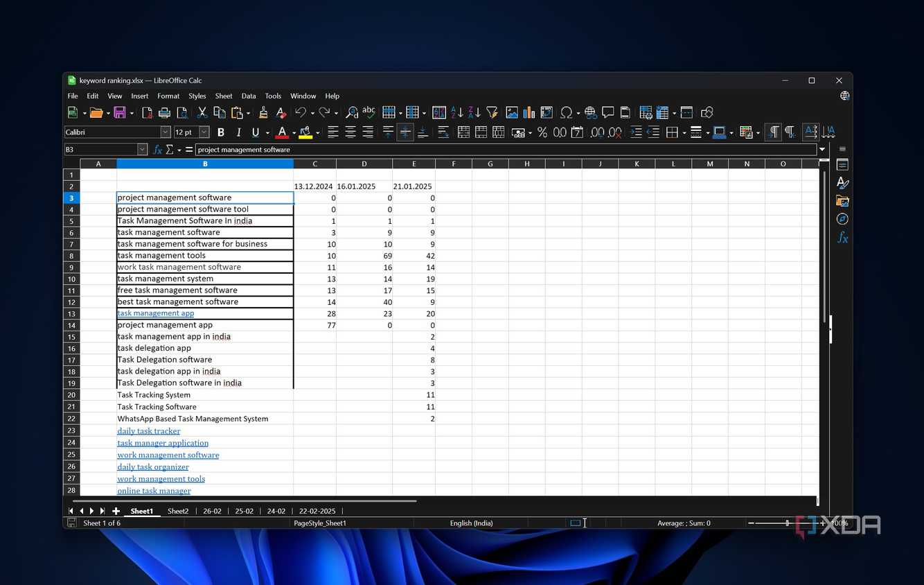Toggle Italic formatting
924x585 pixels.
pyautogui.click(x=238, y=132)
